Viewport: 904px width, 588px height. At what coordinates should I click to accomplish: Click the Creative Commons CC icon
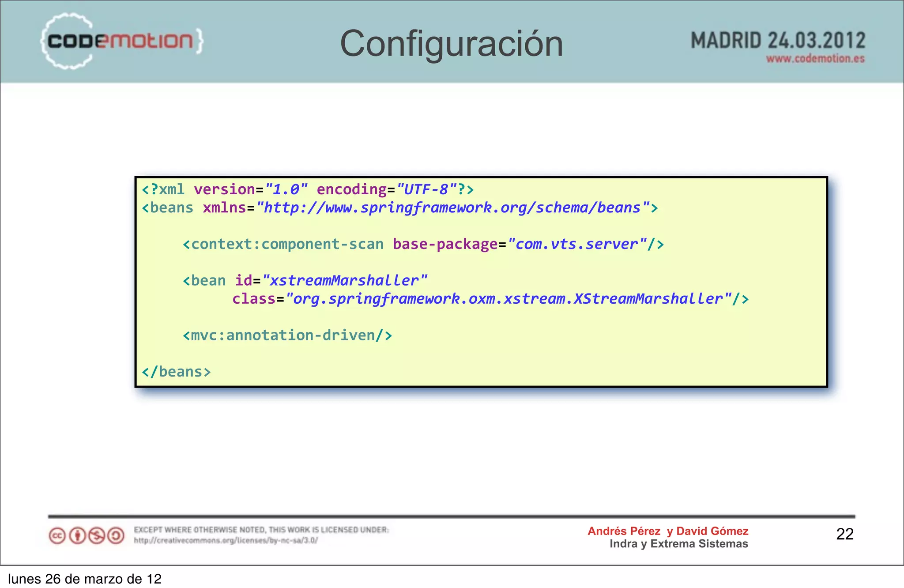(57, 536)
